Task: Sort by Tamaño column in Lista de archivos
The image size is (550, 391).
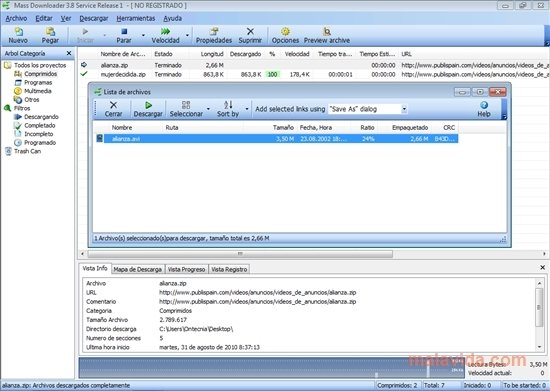Action: [x=283, y=128]
